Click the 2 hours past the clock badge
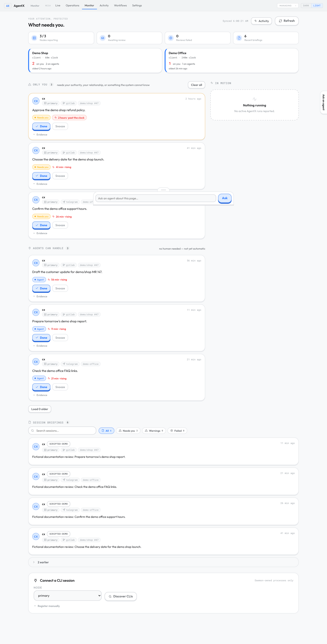327x644 pixels. tap(69, 118)
